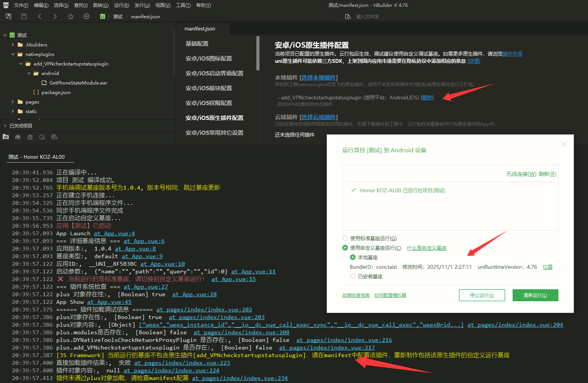Click the run play circle icon

pos(86,16)
